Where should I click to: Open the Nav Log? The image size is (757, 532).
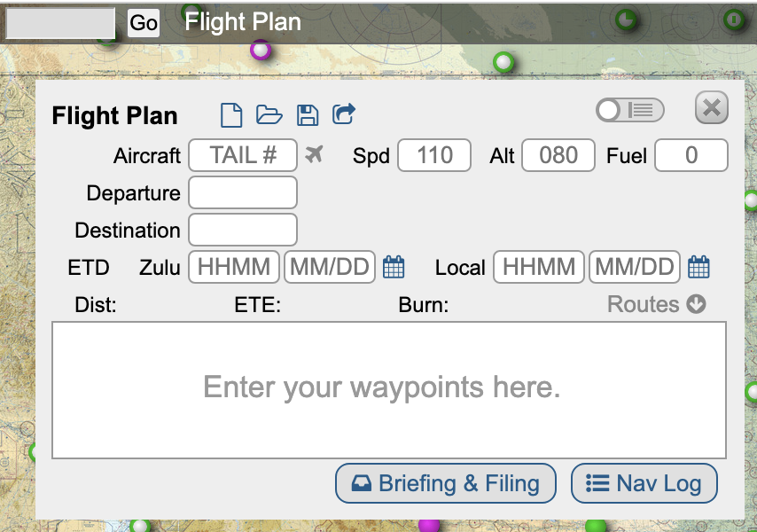[644, 483]
